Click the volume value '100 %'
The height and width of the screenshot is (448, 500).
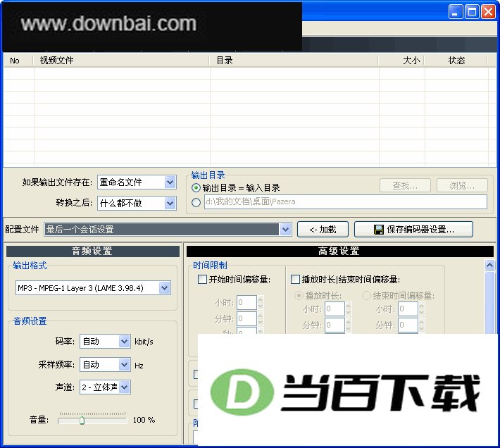[144, 420]
